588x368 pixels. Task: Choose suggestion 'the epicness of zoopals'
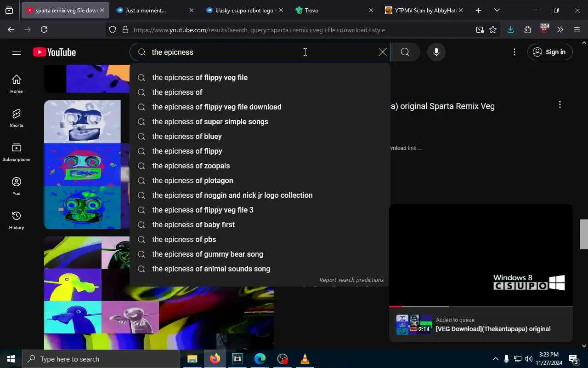pos(260,166)
